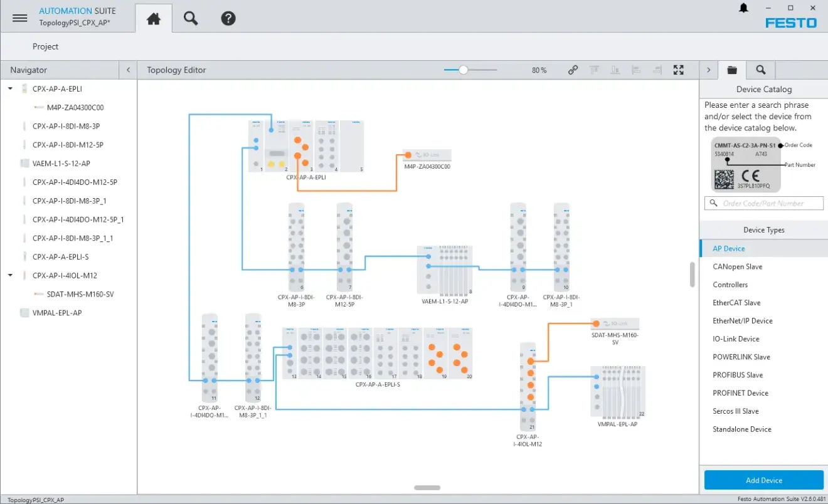Select module 12 CPX-AP-I-8DI-M8-3P_1_1 on canvas

[x=253, y=357]
